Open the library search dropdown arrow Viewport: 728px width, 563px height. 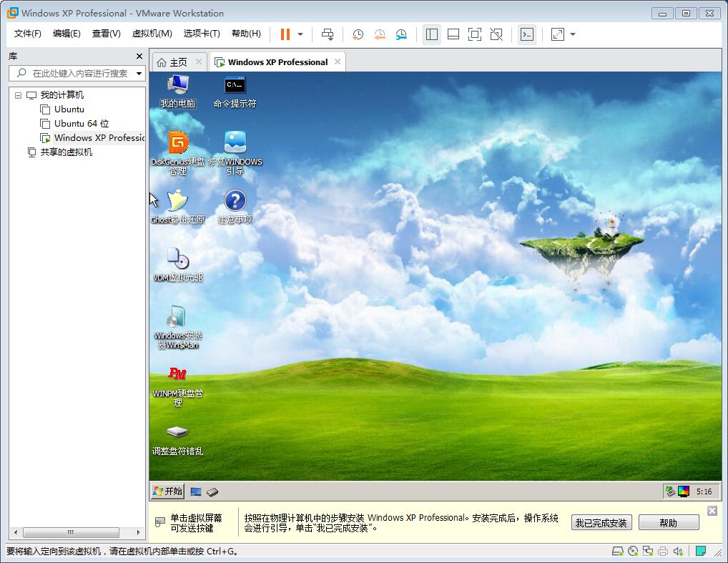[x=139, y=74]
